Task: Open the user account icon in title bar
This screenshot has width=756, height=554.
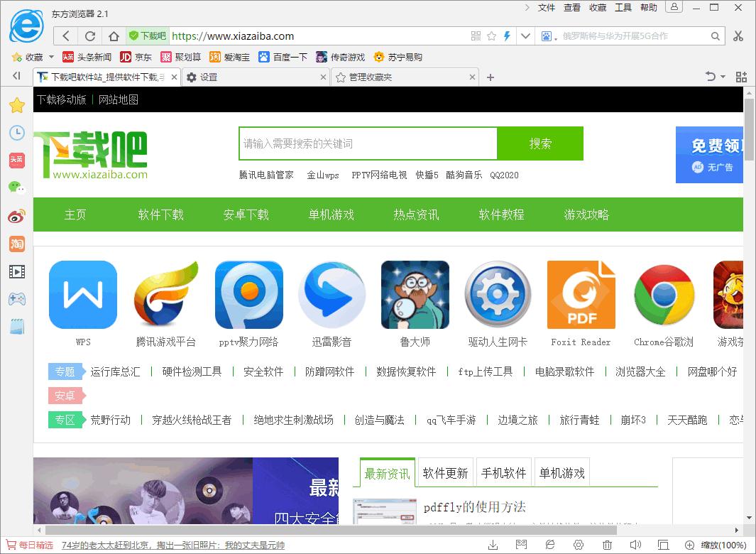Action: coord(674,7)
